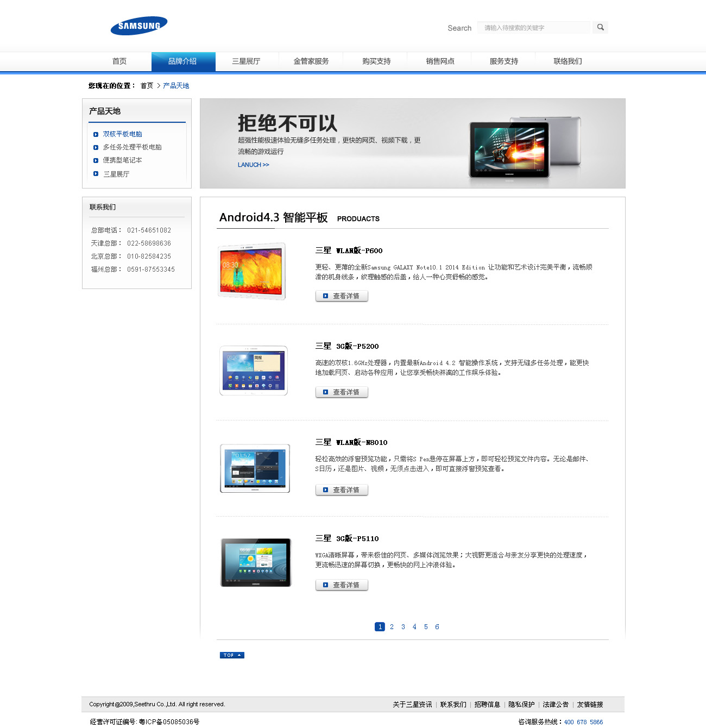Click hotline number 400 678 5866

click(x=583, y=722)
